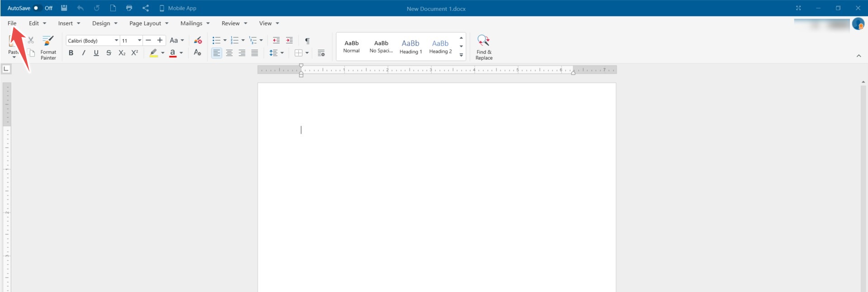This screenshot has width=868, height=292.
Task: Click the Format Painter tool
Action: pyautogui.click(x=48, y=47)
